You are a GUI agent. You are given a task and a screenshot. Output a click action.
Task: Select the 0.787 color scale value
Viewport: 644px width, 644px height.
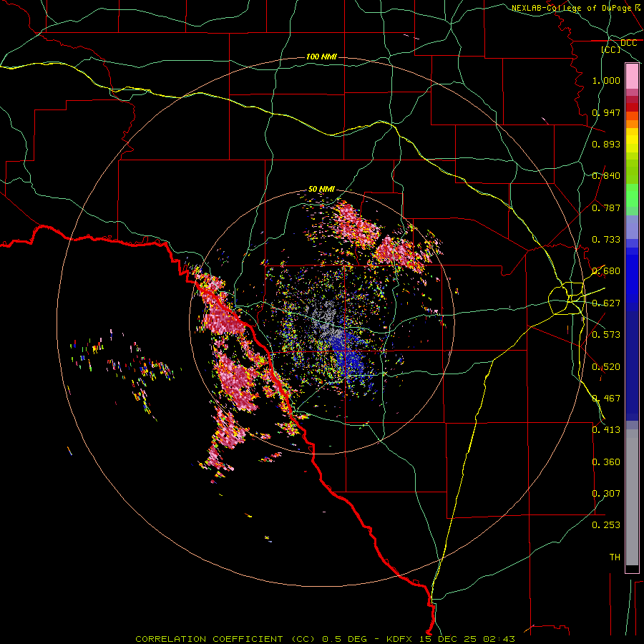tap(606, 208)
